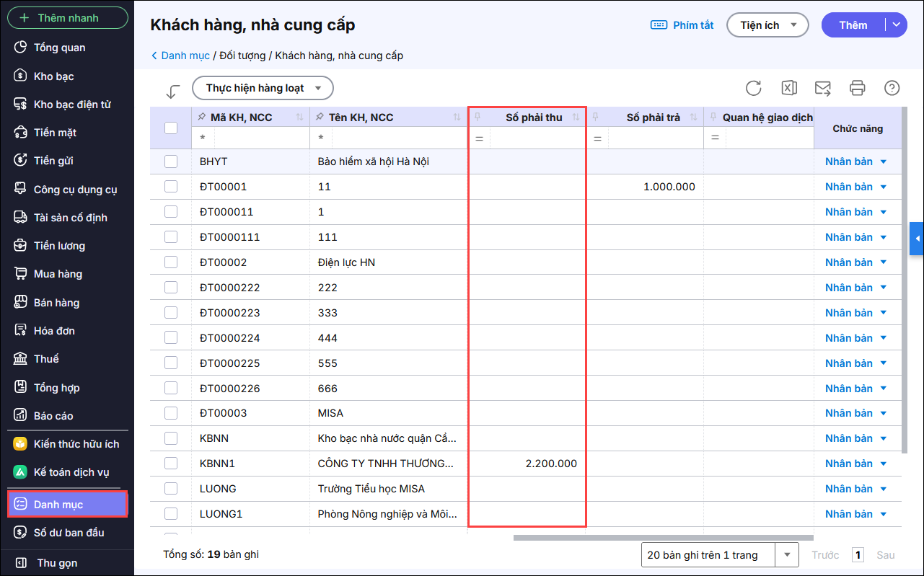Click the horizontal table scrollbar
924x576 pixels.
pos(662,537)
